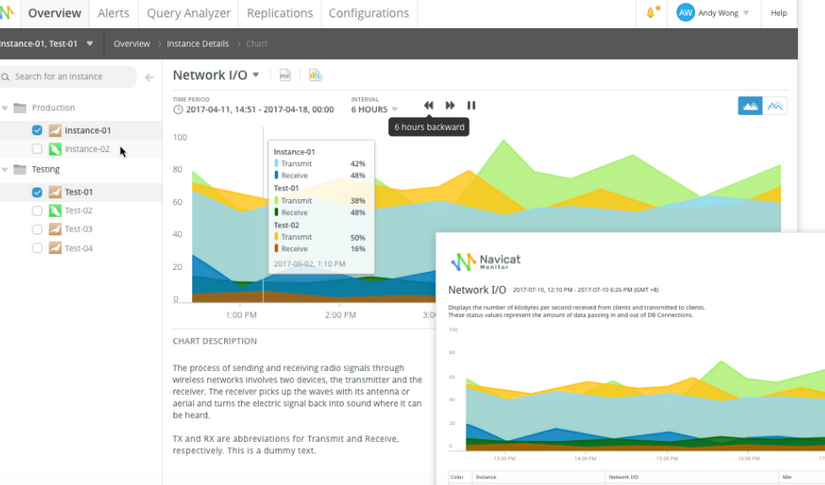The width and height of the screenshot is (825, 485).
Task: Select Test-03 in the tree
Action: pyautogui.click(x=78, y=229)
